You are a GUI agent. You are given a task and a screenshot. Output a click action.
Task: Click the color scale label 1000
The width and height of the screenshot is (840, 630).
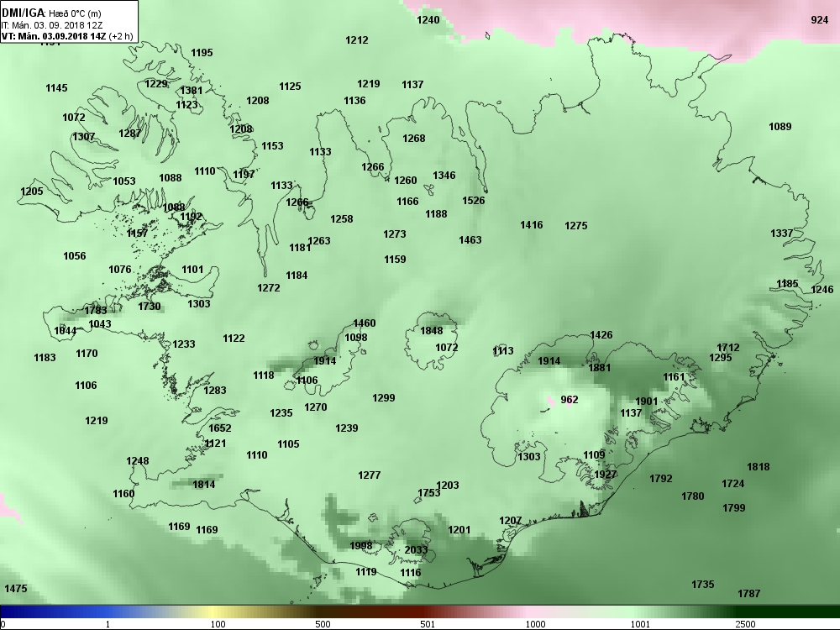click(x=535, y=624)
